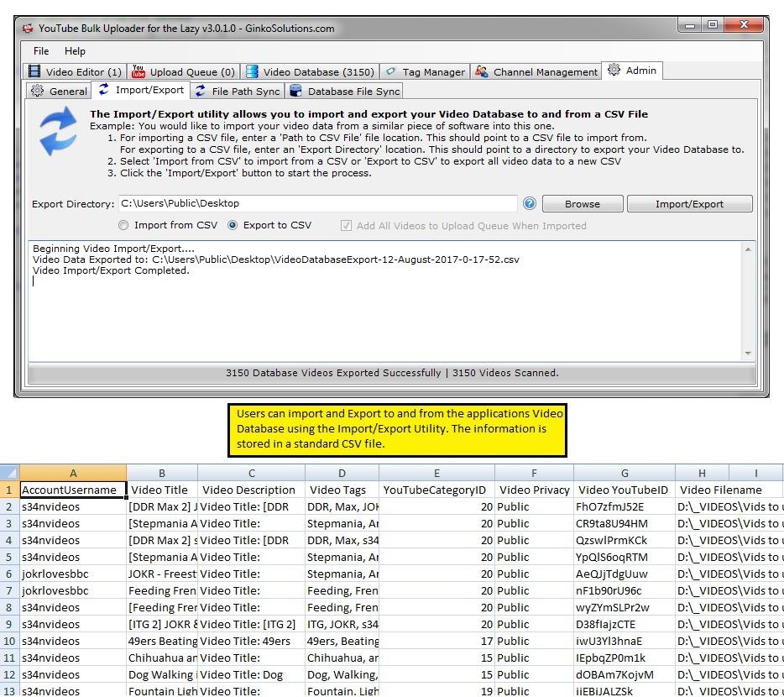Select spreadsheet row 6 header
This screenshot has height=697, width=784.
tap(9, 574)
